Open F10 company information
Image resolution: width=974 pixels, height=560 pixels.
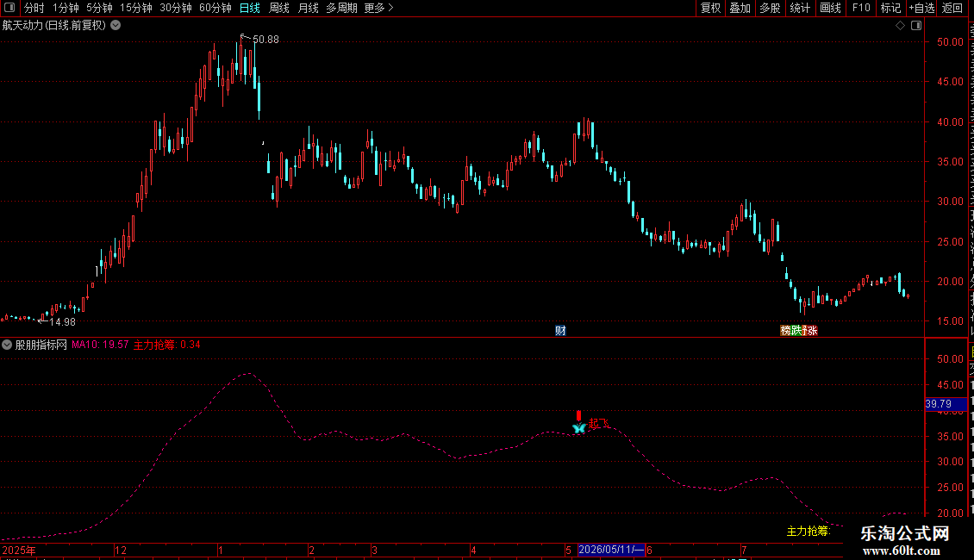pyautogui.click(x=860, y=8)
